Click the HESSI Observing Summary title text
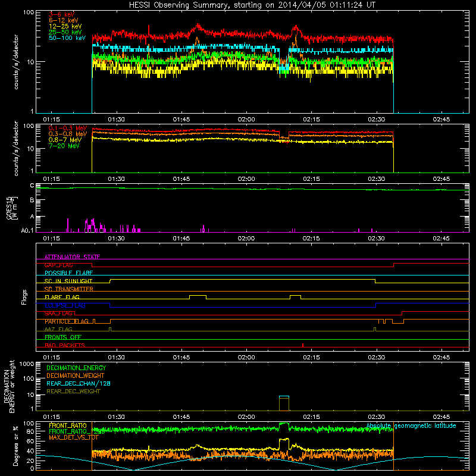The width and height of the screenshot is (476, 476). [x=252, y=5]
